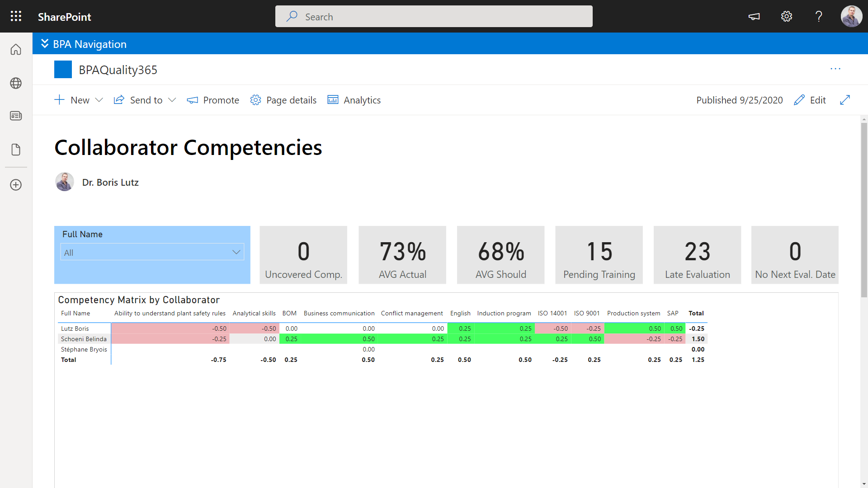Viewport: 868px width, 488px height.
Task: Select All option in Full Name filter
Action: coord(152,252)
